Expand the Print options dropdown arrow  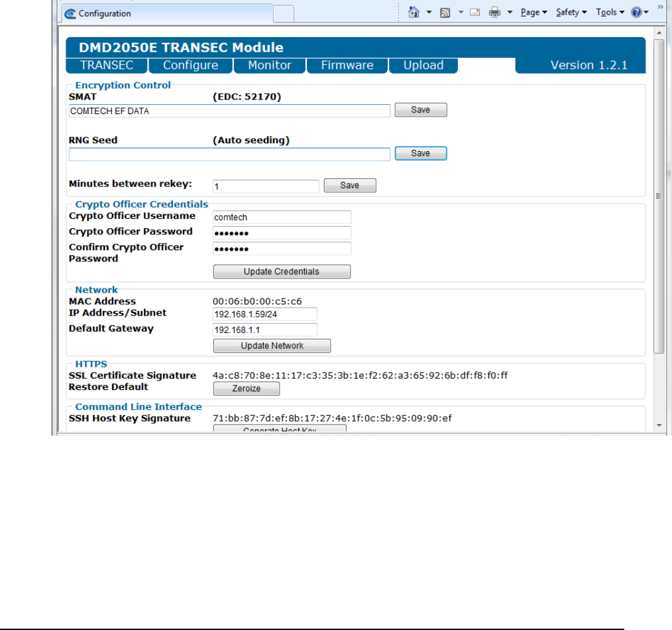pyautogui.click(x=510, y=13)
